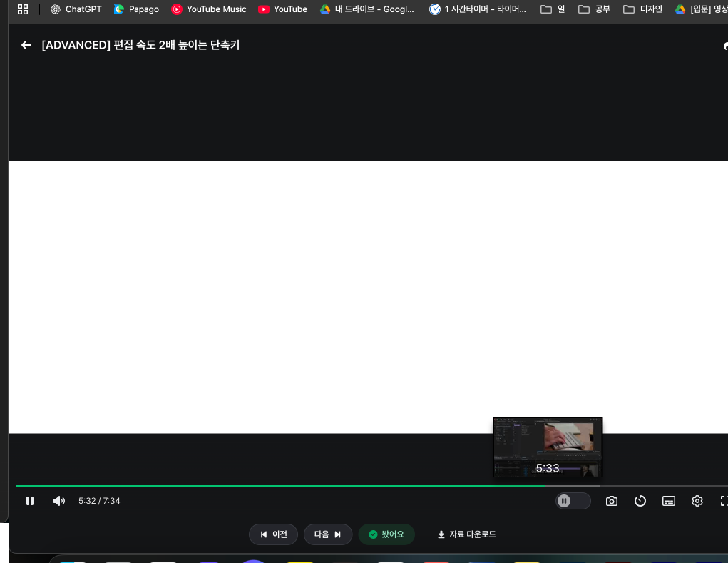Mute the video volume speaker icon
Image resolution: width=728 pixels, height=563 pixels.
[58, 501]
